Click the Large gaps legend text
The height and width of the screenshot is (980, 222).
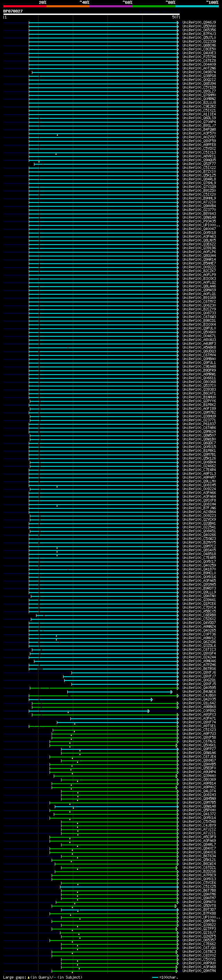[x=43, y=977]
